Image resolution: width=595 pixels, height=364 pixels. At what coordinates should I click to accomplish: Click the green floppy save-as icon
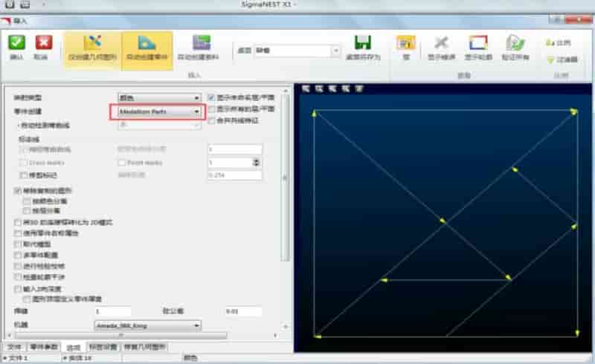pos(363,42)
